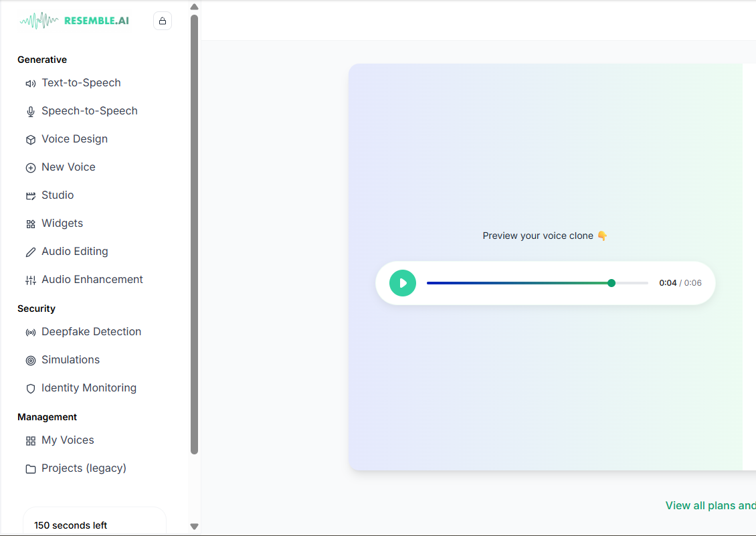
Task: Open Deepfake Detection
Action: pyautogui.click(x=91, y=332)
